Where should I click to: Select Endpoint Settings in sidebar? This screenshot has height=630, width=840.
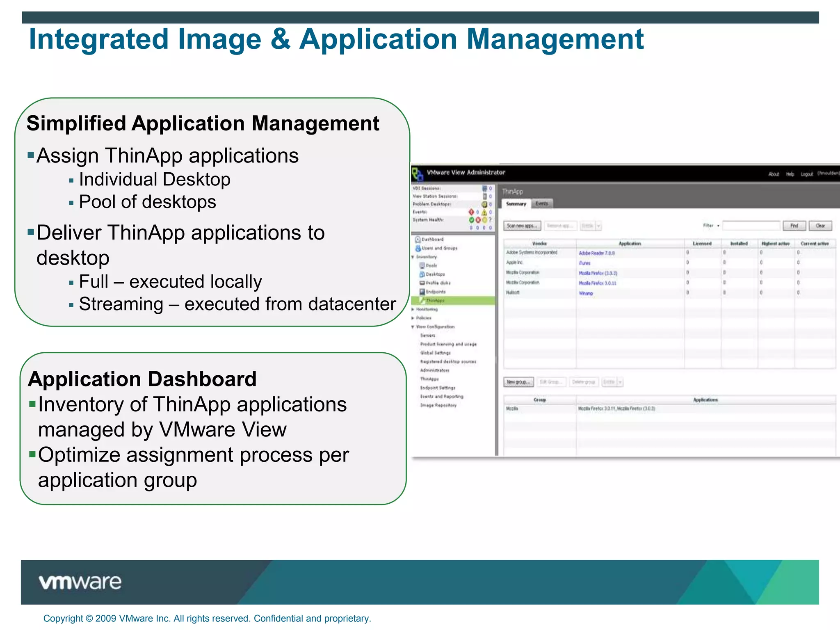(x=437, y=388)
